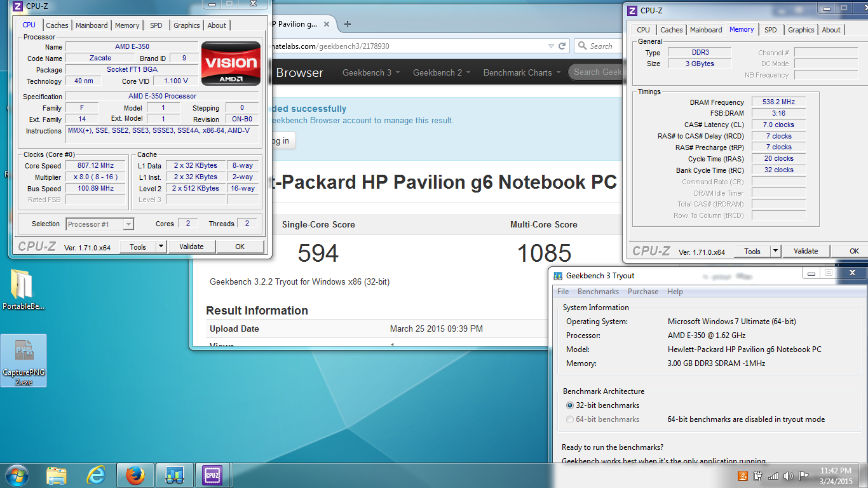Switch to Firefox via the taskbar icon
This screenshot has height=488, width=868.
click(x=135, y=475)
